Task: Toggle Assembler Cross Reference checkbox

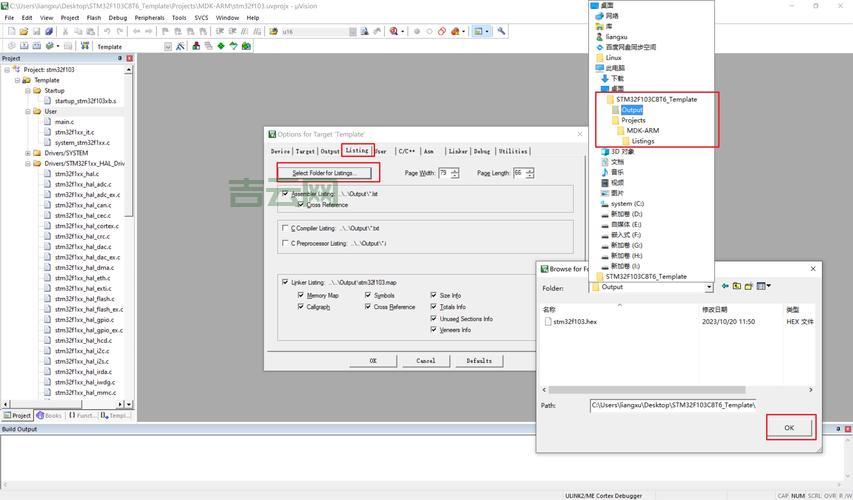Action: click(x=300, y=205)
